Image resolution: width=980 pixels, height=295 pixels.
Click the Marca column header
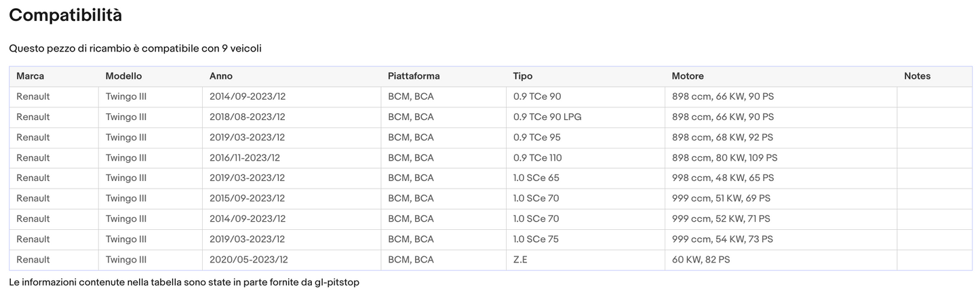click(x=30, y=76)
